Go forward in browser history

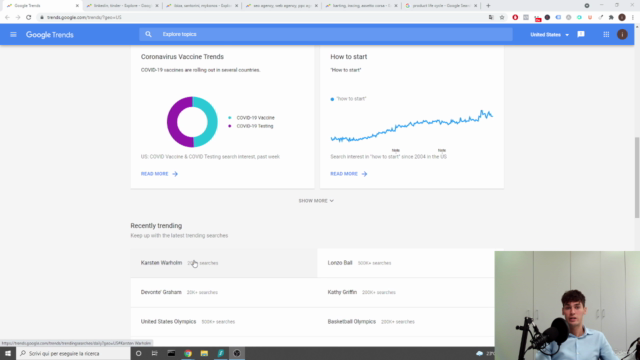18,18
